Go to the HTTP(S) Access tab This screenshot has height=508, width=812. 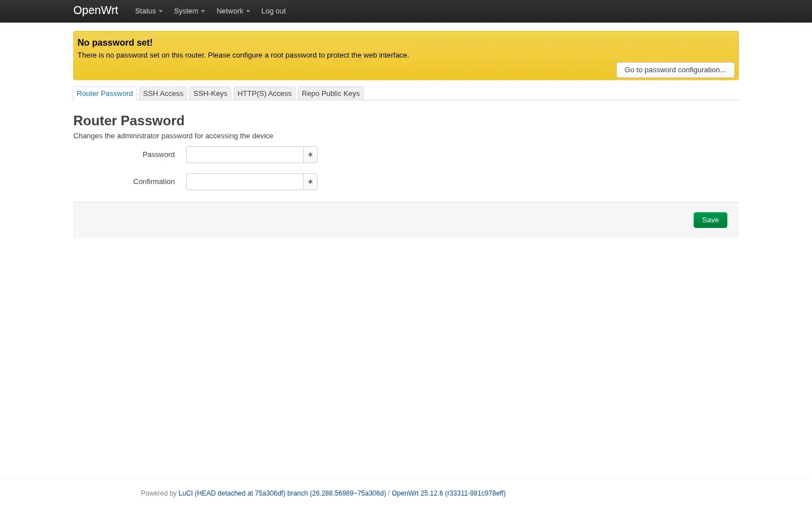pos(264,94)
